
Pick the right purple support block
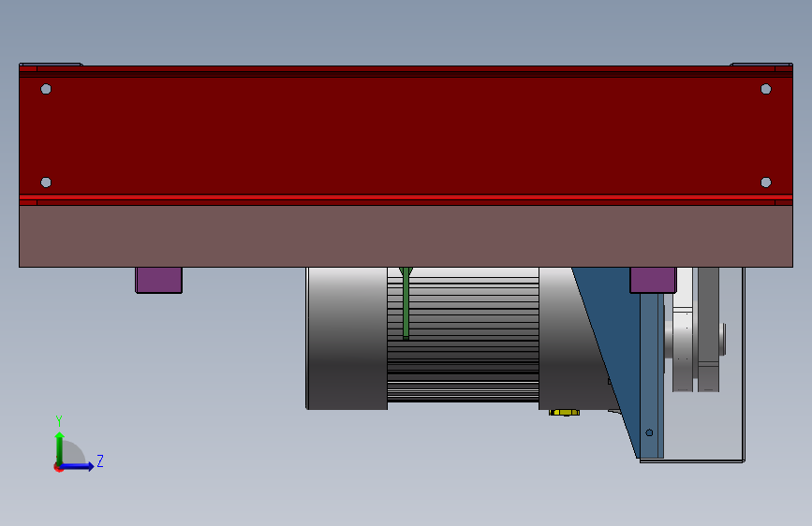coord(653,280)
